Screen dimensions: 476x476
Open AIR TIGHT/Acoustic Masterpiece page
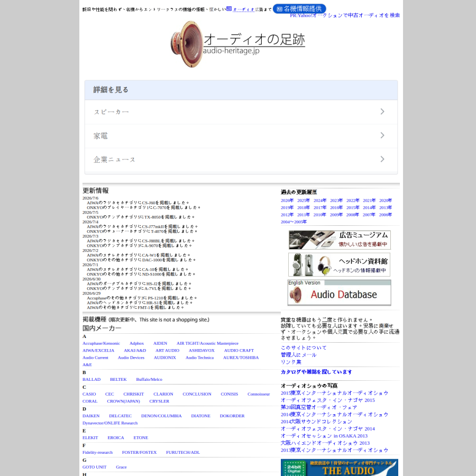click(207, 343)
